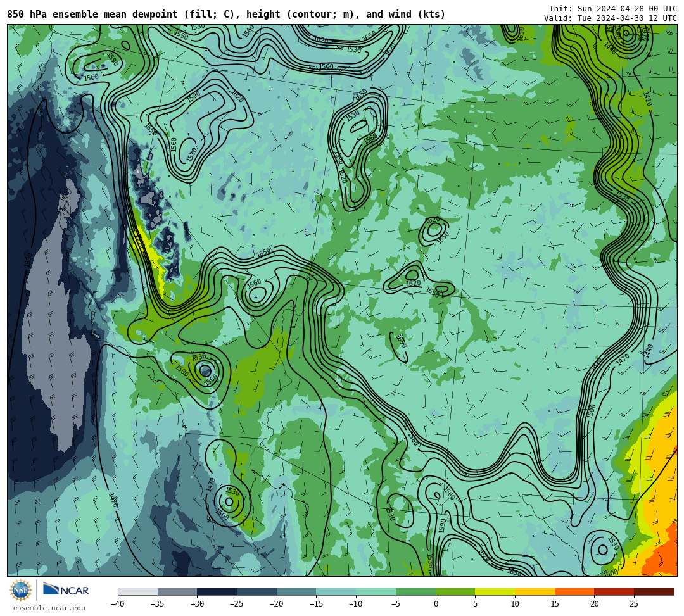
Task: Click the -35 colorbar tick label
Action: coord(157,604)
